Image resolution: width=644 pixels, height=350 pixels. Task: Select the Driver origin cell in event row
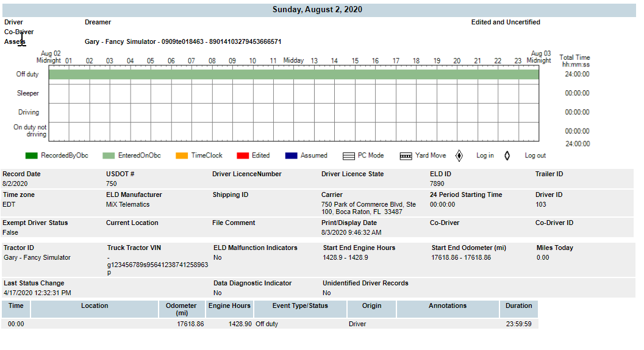(x=357, y=324)
